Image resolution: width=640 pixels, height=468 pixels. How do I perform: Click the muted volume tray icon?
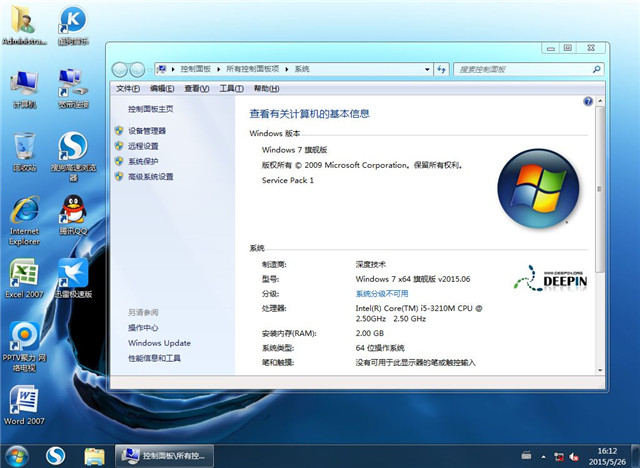573,457
